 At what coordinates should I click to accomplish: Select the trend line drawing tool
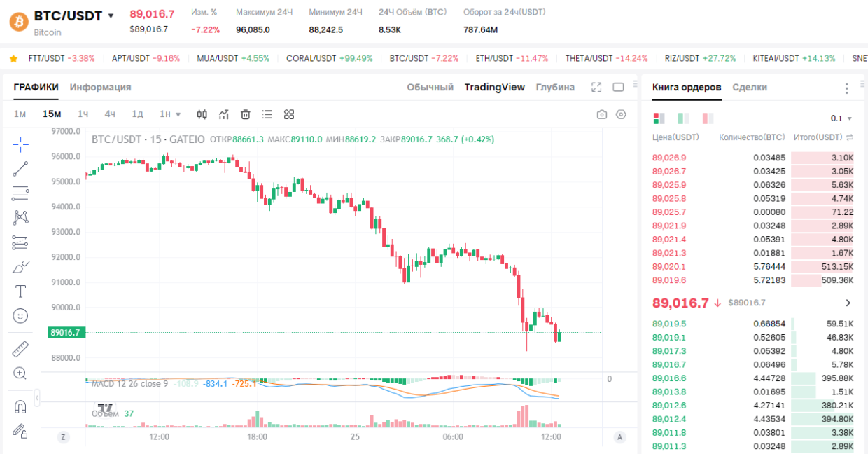[x=20, y=168]
